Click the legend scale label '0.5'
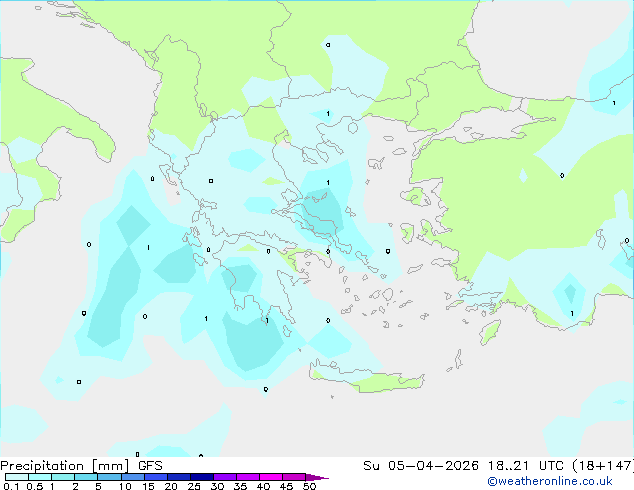Image resolution: width=634 pixels, height=490 pixels. [x=35, y=486]
